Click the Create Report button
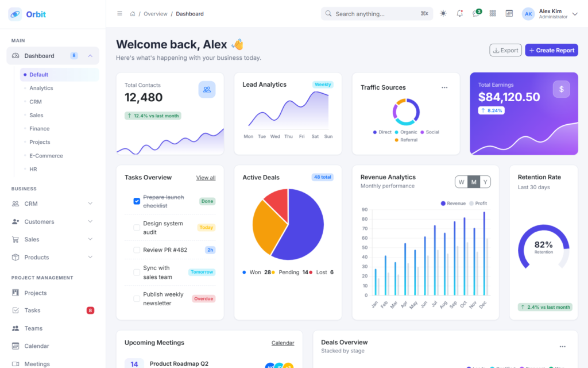 (552, 51)
